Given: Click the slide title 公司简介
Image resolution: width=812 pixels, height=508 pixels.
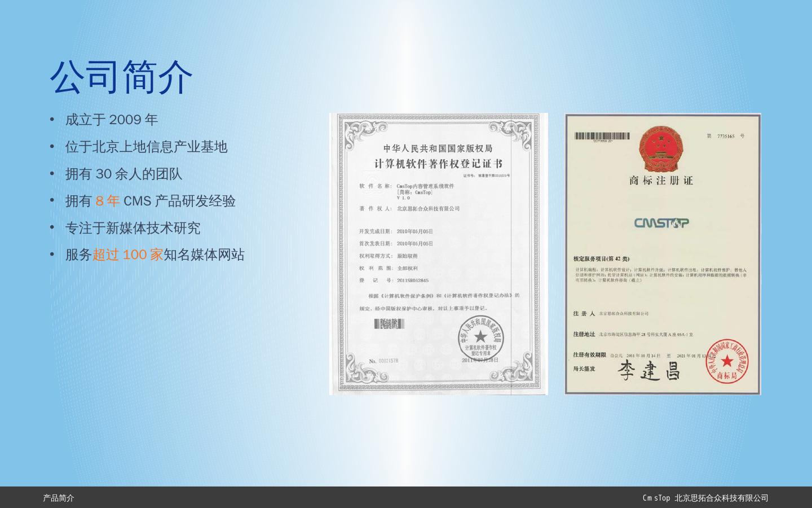Looking at the screenshot, I should coord(121,77).
